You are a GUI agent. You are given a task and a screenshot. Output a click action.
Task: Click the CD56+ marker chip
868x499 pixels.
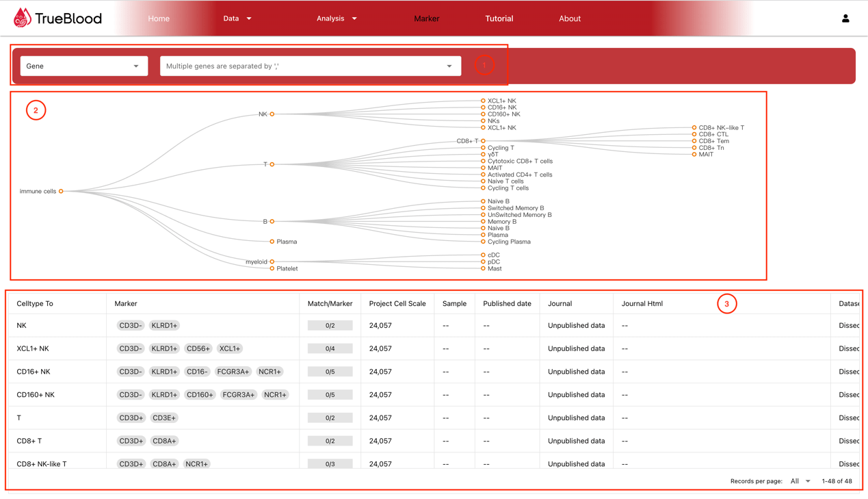click(198, 348)
